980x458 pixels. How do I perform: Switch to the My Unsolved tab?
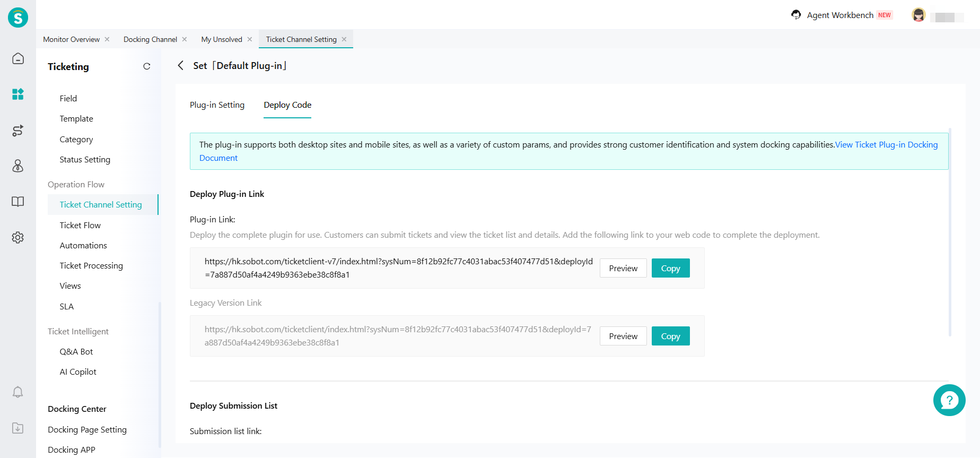222,39
